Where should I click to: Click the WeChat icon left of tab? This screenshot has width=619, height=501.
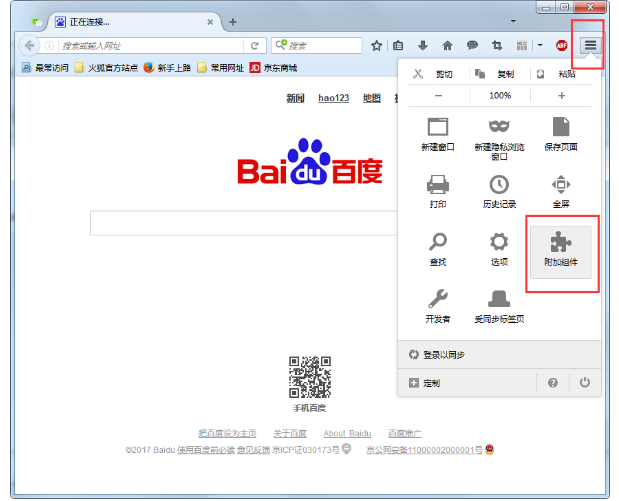click(37, 22)
